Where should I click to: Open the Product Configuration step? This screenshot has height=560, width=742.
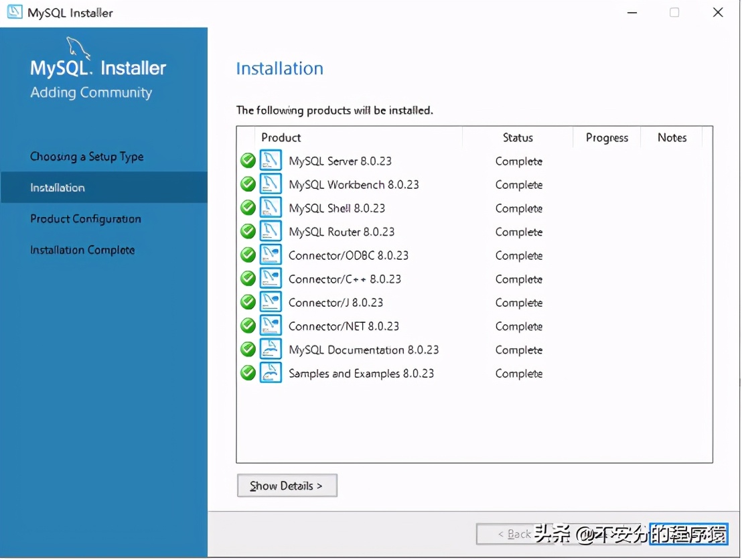click(x=86, y=218)
